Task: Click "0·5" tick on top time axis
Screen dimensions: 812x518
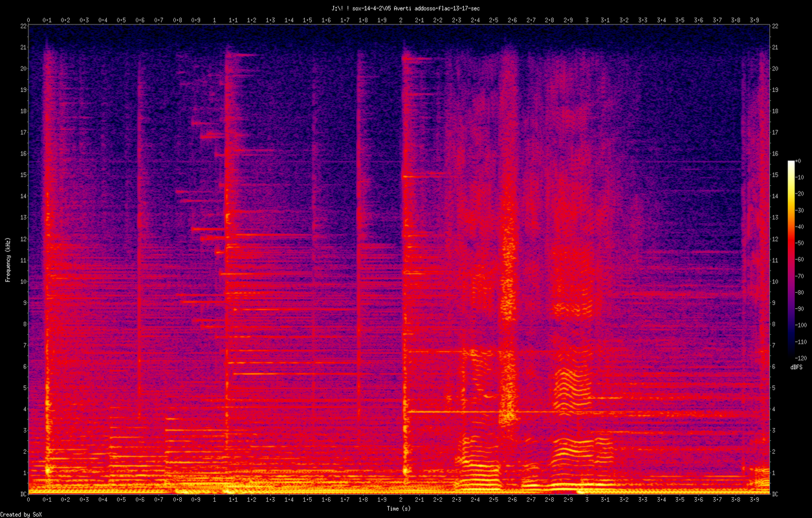Action: click(122, 20)
